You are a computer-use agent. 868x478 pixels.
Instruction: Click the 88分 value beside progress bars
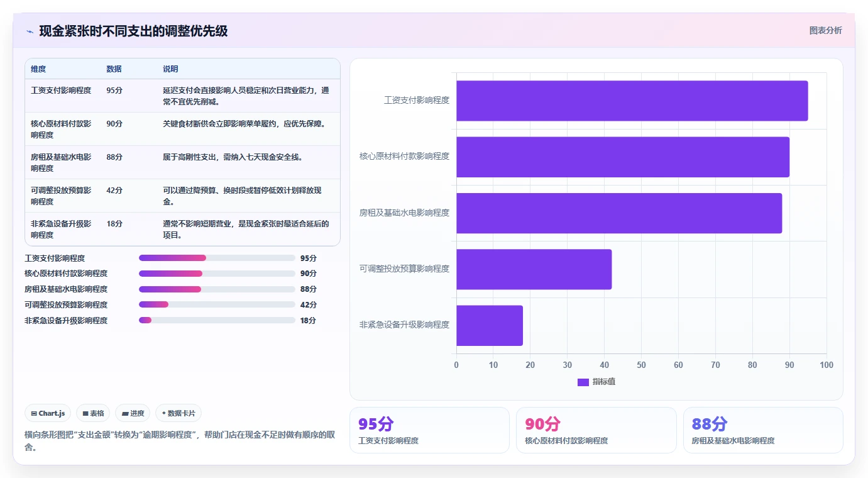309,289
